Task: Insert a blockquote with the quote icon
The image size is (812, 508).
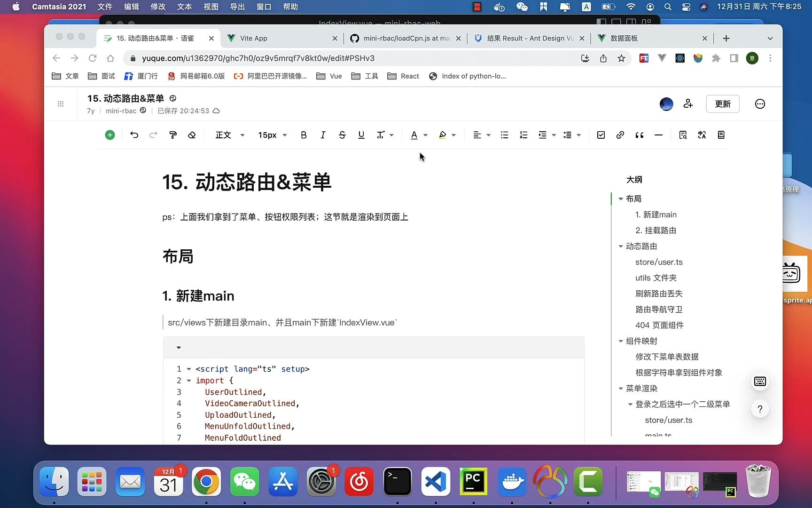Action: pyautogui.click(x=639, y=135)
